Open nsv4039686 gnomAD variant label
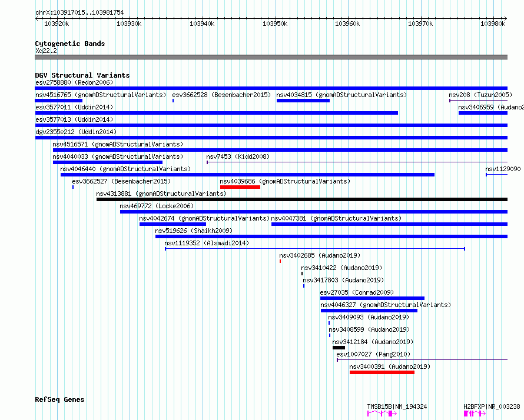The width and height of the screenshot is (524, 420). pyautogui.click(x=285, y=181)
